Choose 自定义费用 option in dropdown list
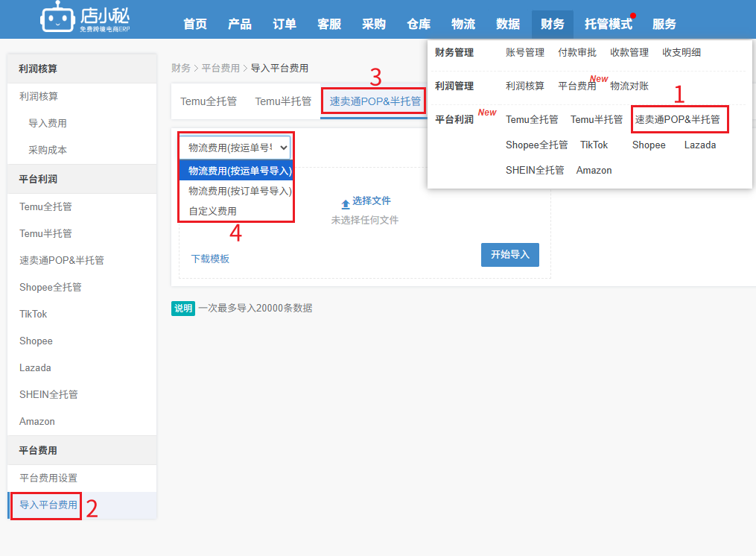The width and height of the screenshot is (756, 556). 236,211
